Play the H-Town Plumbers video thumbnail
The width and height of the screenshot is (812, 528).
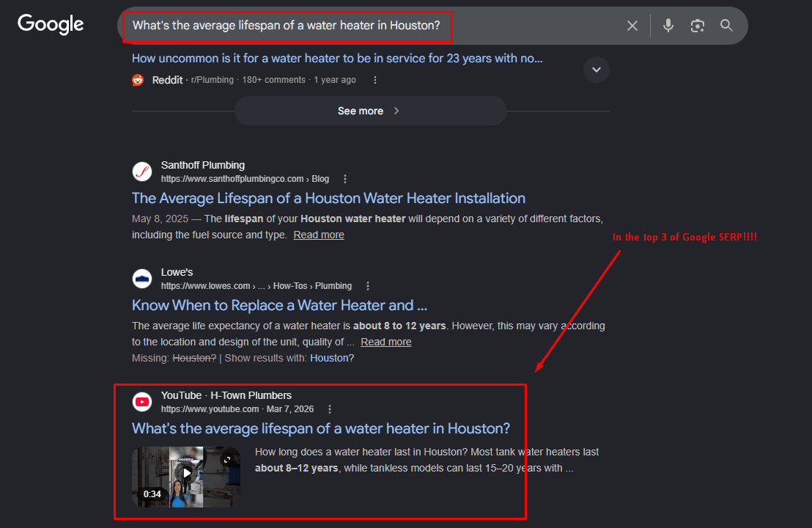click(186, 477)
